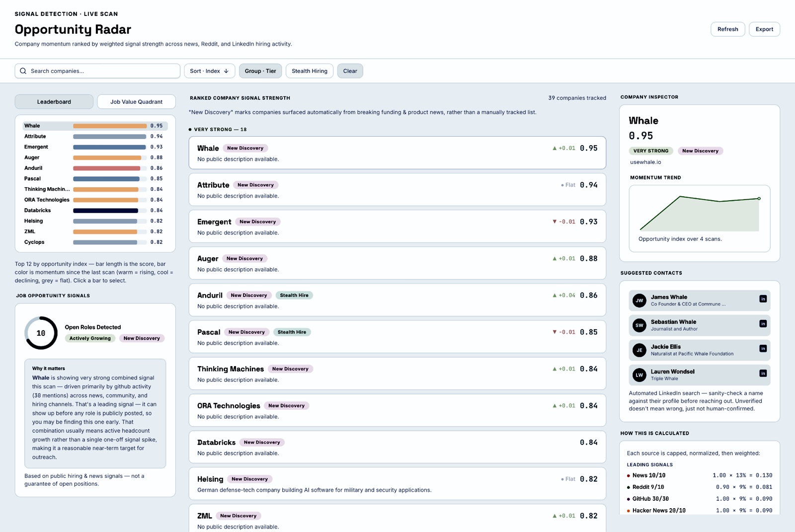Click the momentum trend chart
This screenshot has width=795, height=532.
[x=700, y=214]
